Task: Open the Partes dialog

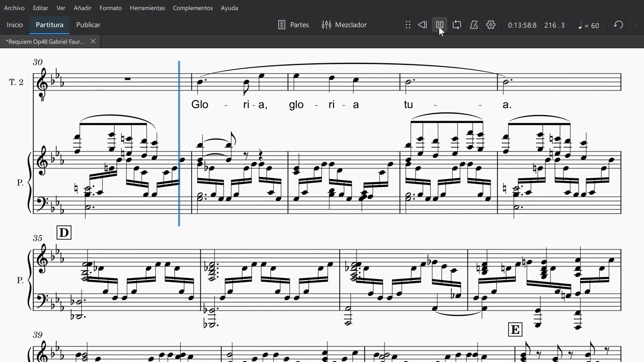Action: pos(293,25)
